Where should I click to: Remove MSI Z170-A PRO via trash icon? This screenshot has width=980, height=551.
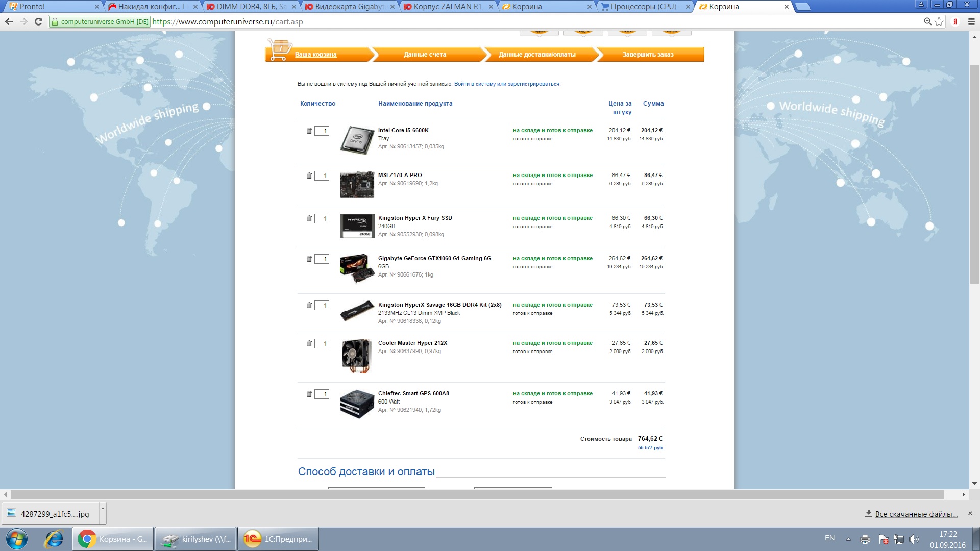[x=309, y=176]
